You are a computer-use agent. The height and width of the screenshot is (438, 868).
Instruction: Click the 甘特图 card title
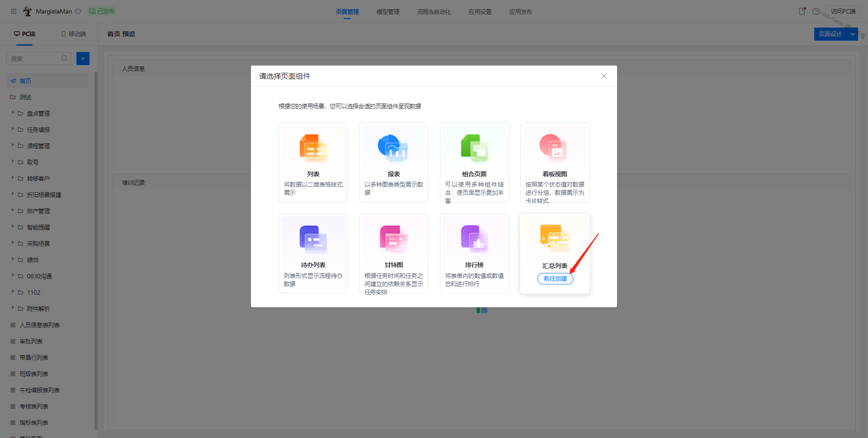click(x=393, y=265)
